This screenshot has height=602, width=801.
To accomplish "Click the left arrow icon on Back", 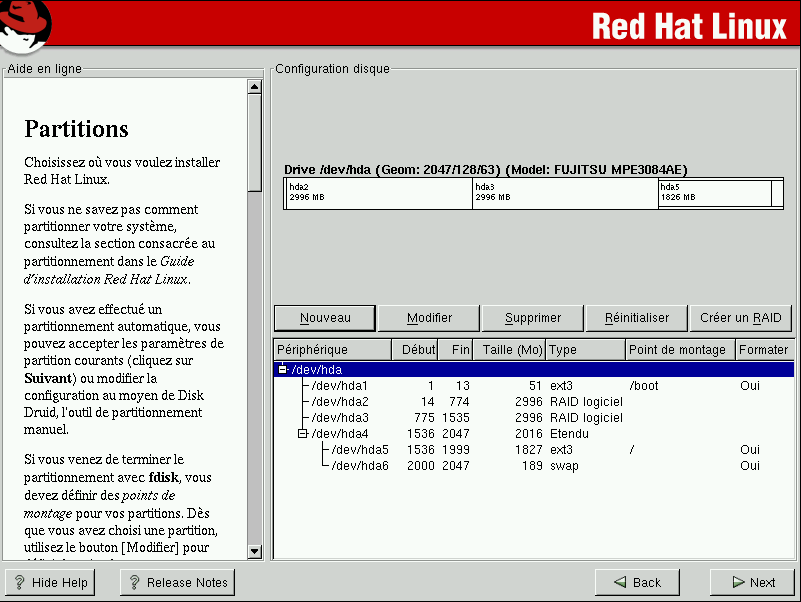I will (620, 582).
